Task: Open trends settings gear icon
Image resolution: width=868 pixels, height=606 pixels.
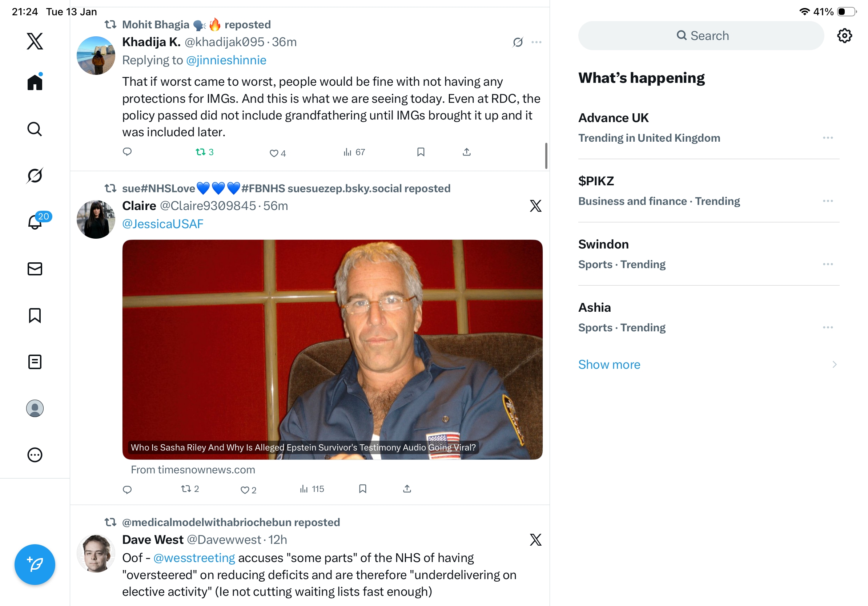Action: [x=844, y=36]
